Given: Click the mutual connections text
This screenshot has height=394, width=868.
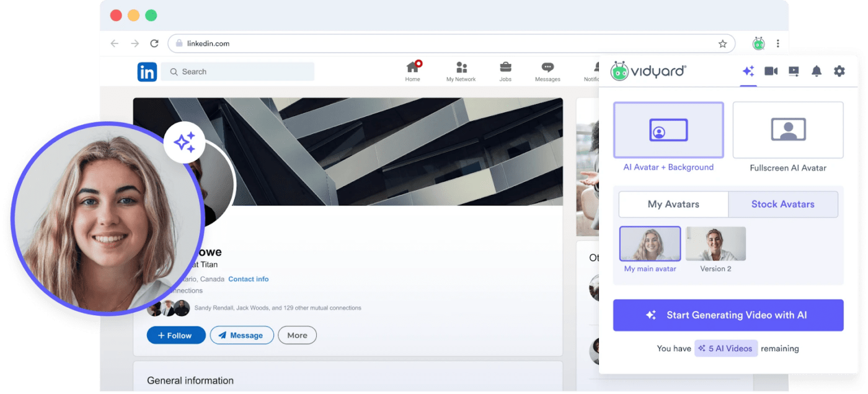Looking at the screenshot, I should [x=278, y=308].
